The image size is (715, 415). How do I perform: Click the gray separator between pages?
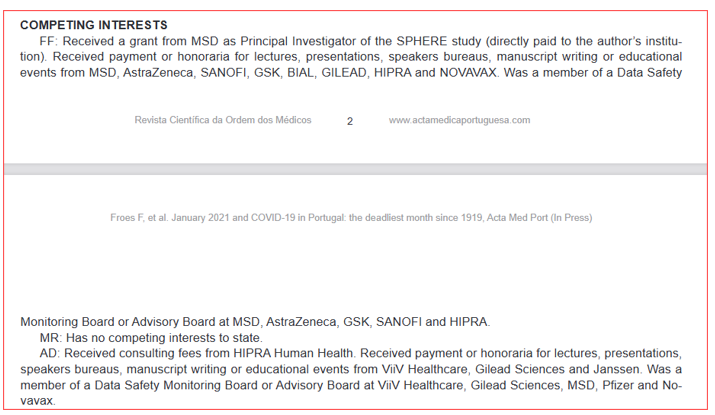pyautogui.click(x=357, y=166)
